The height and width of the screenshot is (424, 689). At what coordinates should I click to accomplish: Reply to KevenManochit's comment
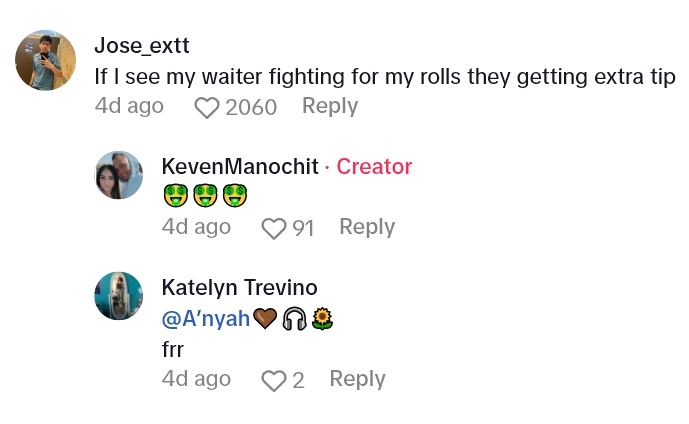point(367,227)
